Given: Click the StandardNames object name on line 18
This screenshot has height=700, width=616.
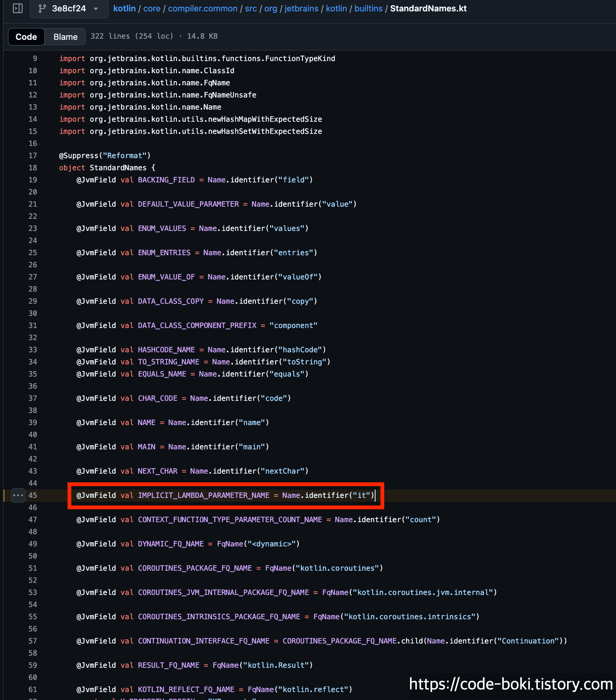Looking at the screenshot, I should (x=118, y=168).
